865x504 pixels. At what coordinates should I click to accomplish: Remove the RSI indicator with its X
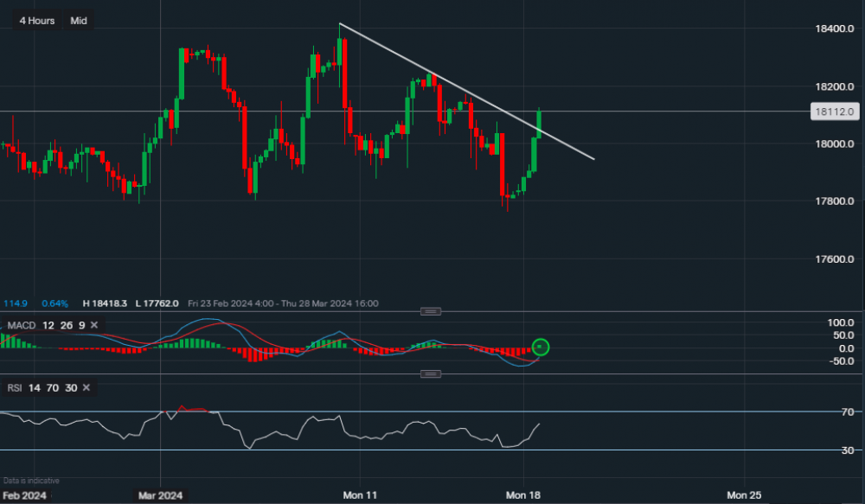(x=87, y=388)
